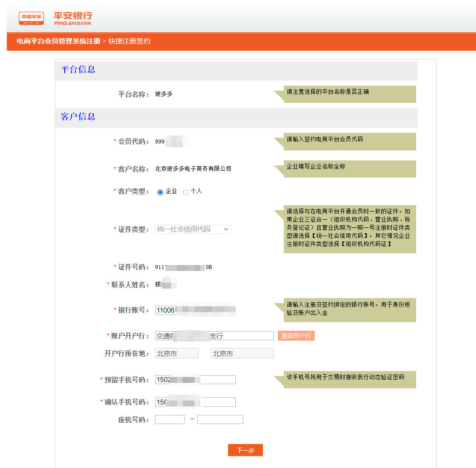476x468 pixels.
Task: Click 快捷注册签约 breadcrumb text
Action: [x=129, y=41]
